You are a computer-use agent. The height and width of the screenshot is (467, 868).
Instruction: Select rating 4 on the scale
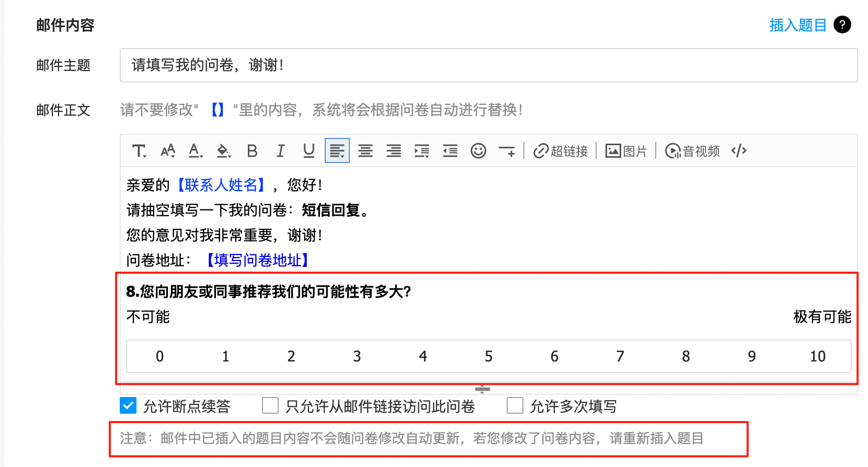click(423, 356)
